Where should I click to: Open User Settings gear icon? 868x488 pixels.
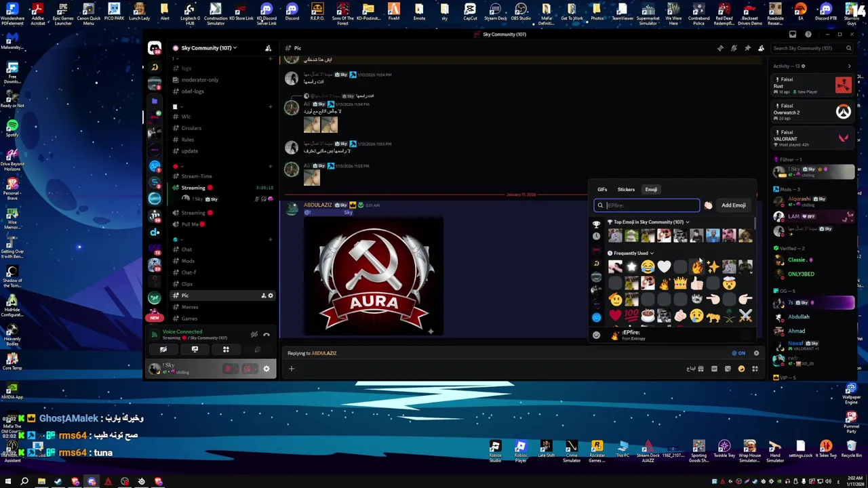coord(267,369)
